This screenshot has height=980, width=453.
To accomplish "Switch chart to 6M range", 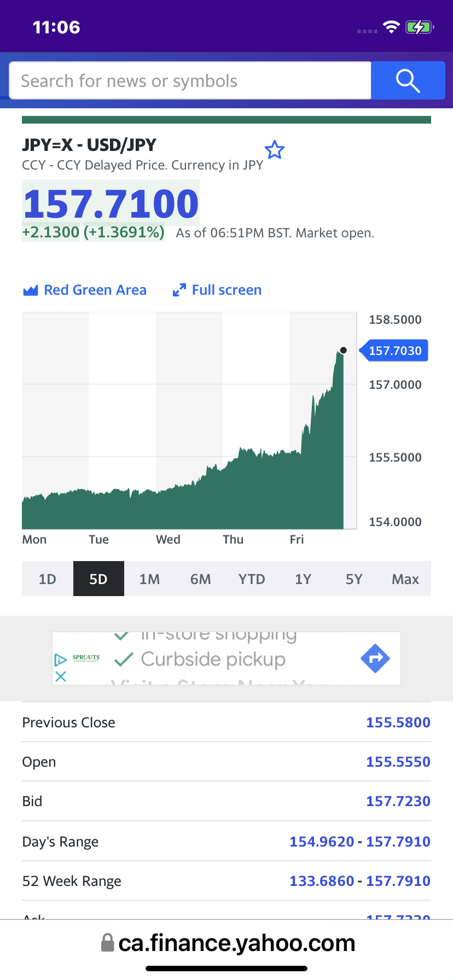I will [201, 579].
